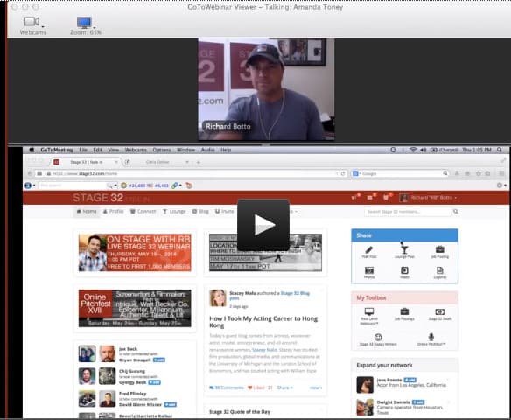Open the GoToMeeting menu
511x420 pixels.
[x=57, y=150]
